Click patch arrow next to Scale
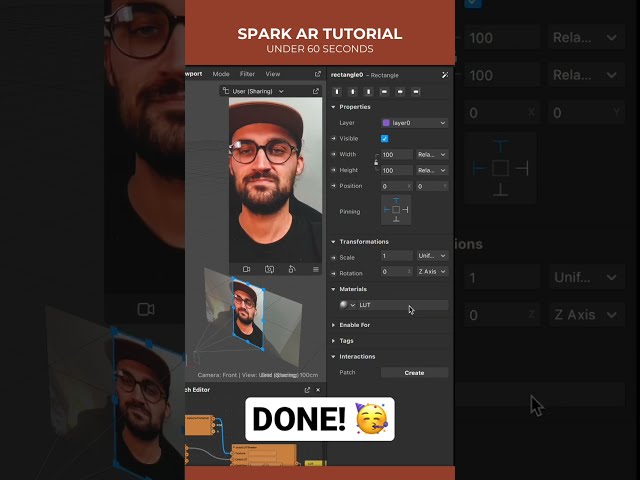 click(x=333, y=258)
